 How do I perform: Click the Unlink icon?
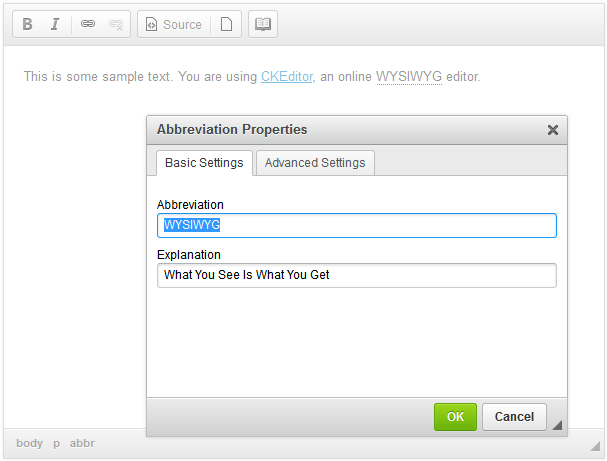(x=115, y=25)
